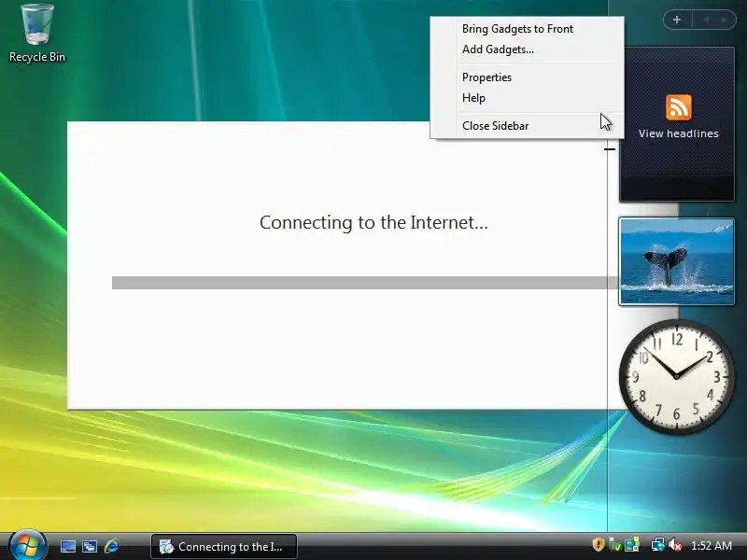Click the device check mark tray icon
The width and height of the screenshot is (747, 560).
[614, 544]
